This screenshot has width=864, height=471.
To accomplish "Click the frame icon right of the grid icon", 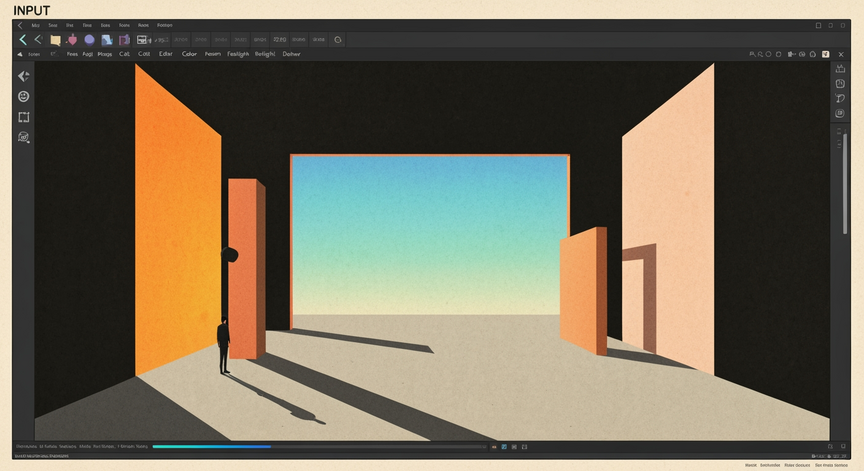I will coord(524,447).
